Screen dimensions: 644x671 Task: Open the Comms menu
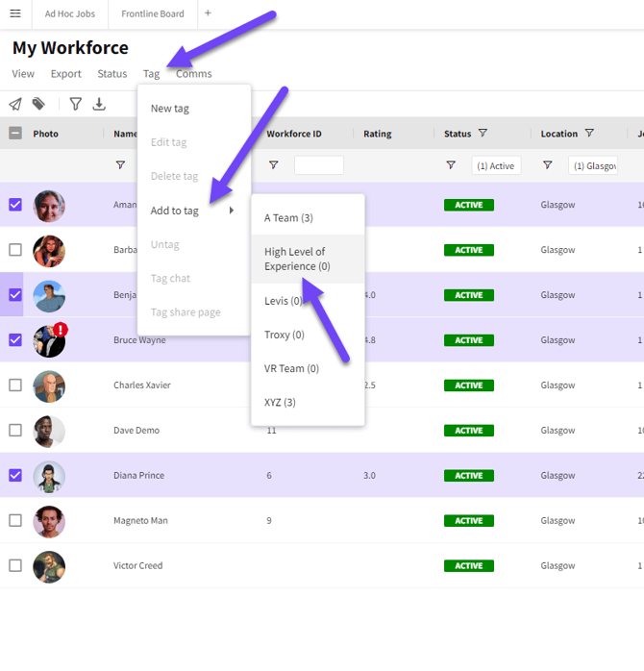[x=194, y=74]
